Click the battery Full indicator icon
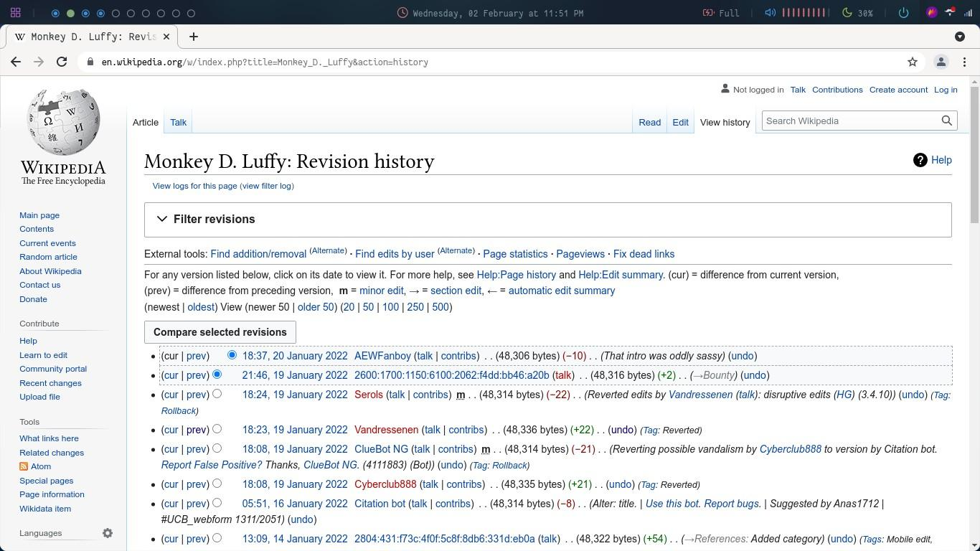The image size is (980, 551). pyautogui.click(x=708, y=13)
